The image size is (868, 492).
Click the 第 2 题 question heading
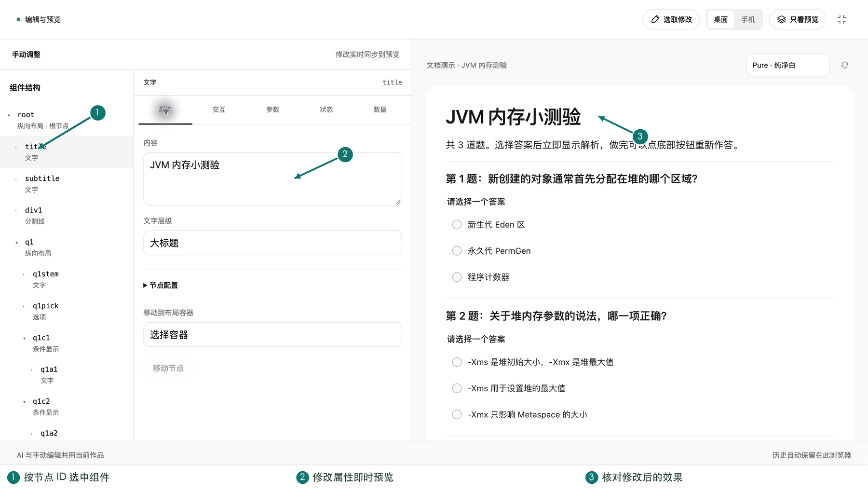coord(556,316)
